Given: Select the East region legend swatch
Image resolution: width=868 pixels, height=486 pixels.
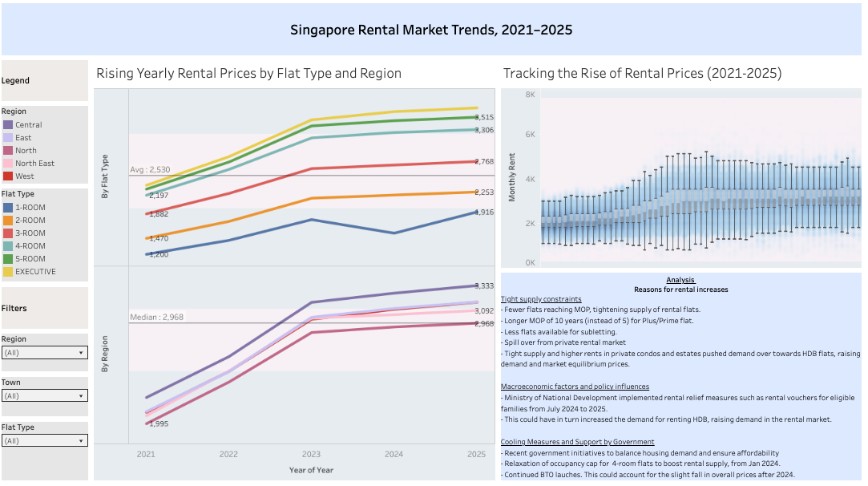Looking at the screenshot, I should (x=8, y=138).
